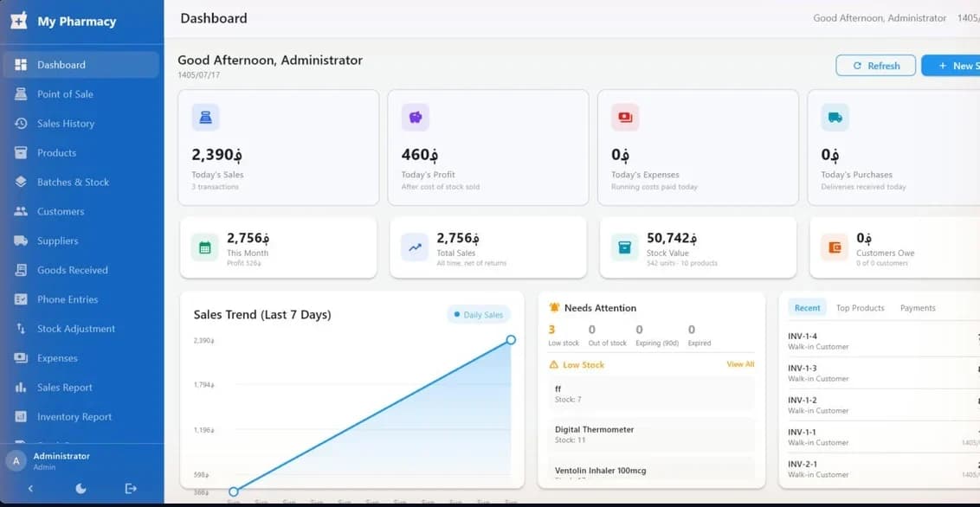980x507 pixels.
Task: Click the first data point on the sales trend
Action: 233,492
